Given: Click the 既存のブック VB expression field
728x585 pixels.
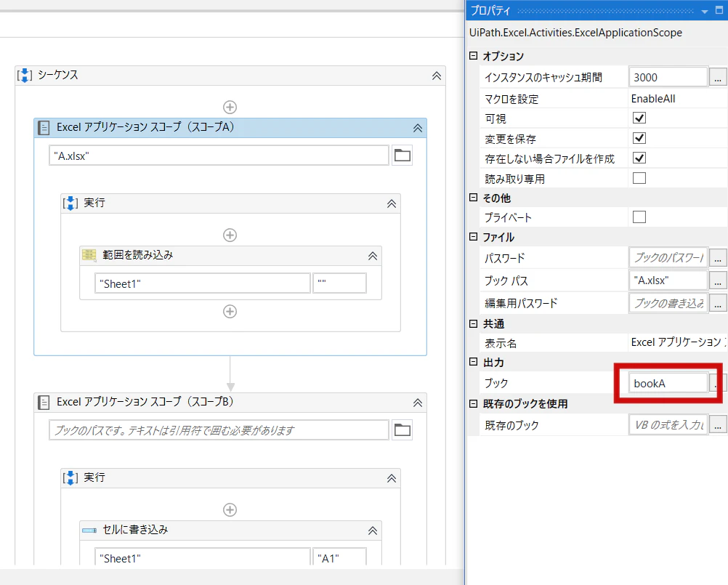Looking at the screenshot, I should tap(668, 425).
